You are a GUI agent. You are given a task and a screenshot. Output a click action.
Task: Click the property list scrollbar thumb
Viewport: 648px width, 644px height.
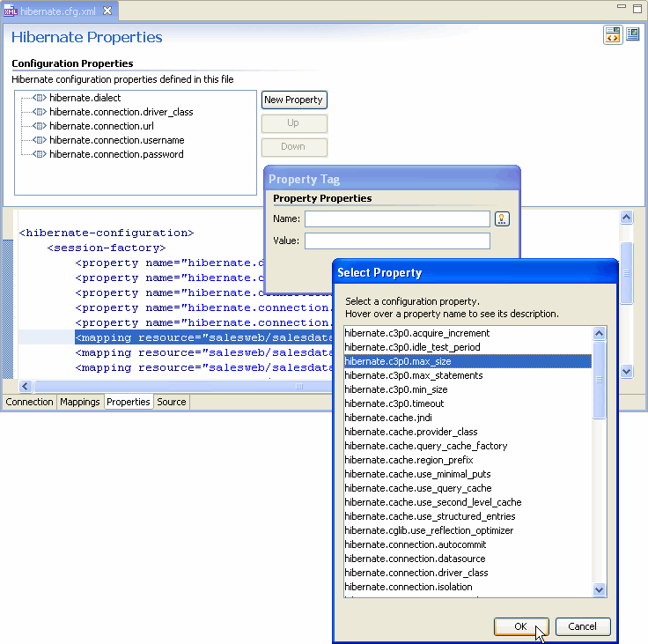click(599, 380)
